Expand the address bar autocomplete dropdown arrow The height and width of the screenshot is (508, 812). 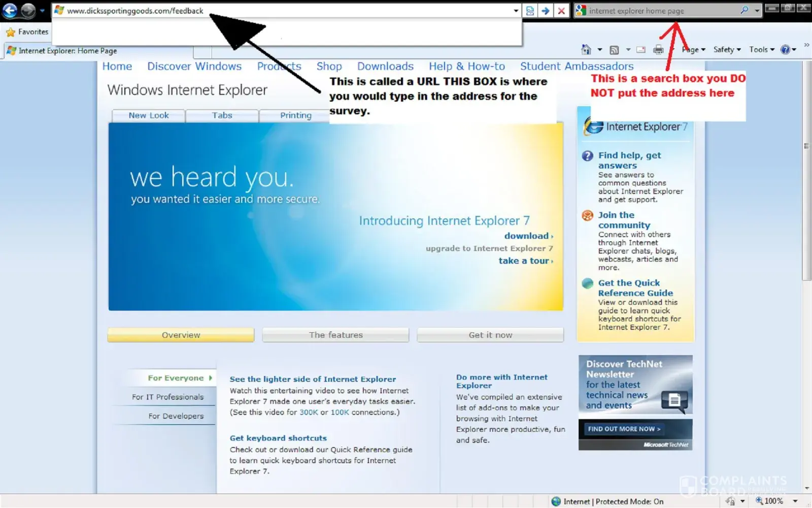[x=516, y=11]
